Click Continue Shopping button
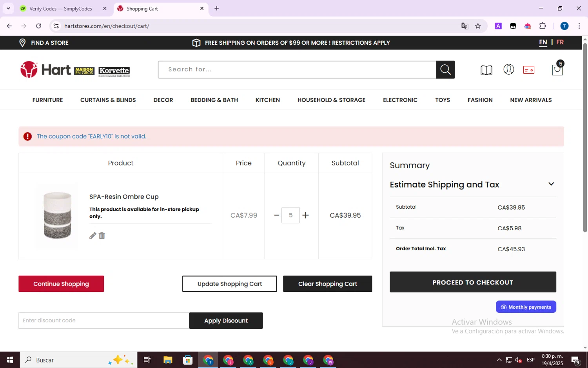The image size is (588, 368). point(61,284)
